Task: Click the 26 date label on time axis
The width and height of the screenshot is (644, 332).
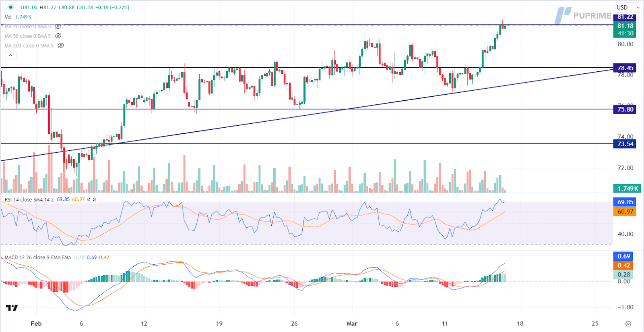Action: coord(294,324)
